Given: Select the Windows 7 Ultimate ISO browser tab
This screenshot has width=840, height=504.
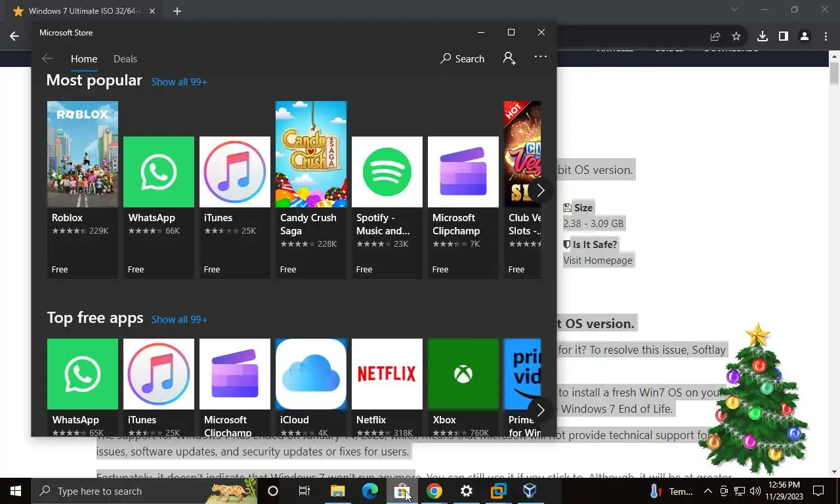Looking at the screenshot, I should coord(84,11).
